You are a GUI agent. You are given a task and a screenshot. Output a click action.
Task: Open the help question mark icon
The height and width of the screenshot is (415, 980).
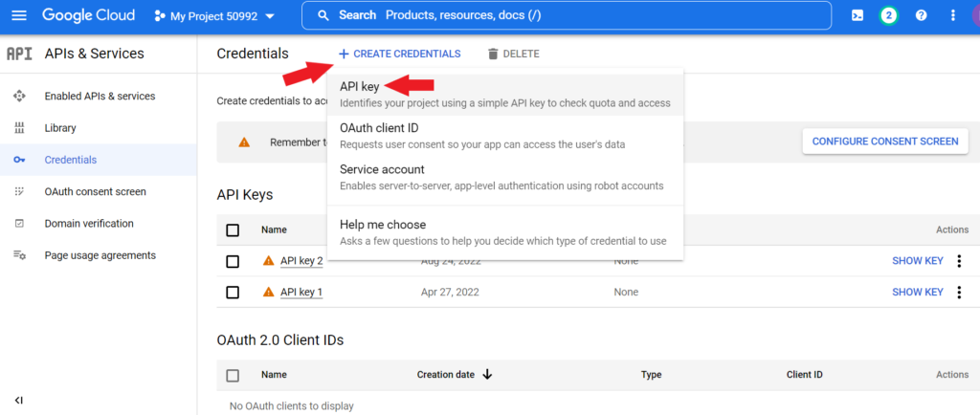point(921,15)
